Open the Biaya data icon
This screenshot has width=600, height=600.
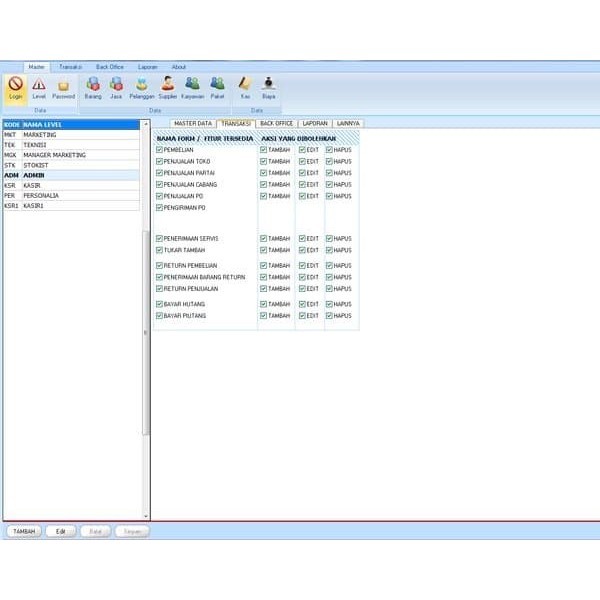pyautogui.click(x=268, y=88)
